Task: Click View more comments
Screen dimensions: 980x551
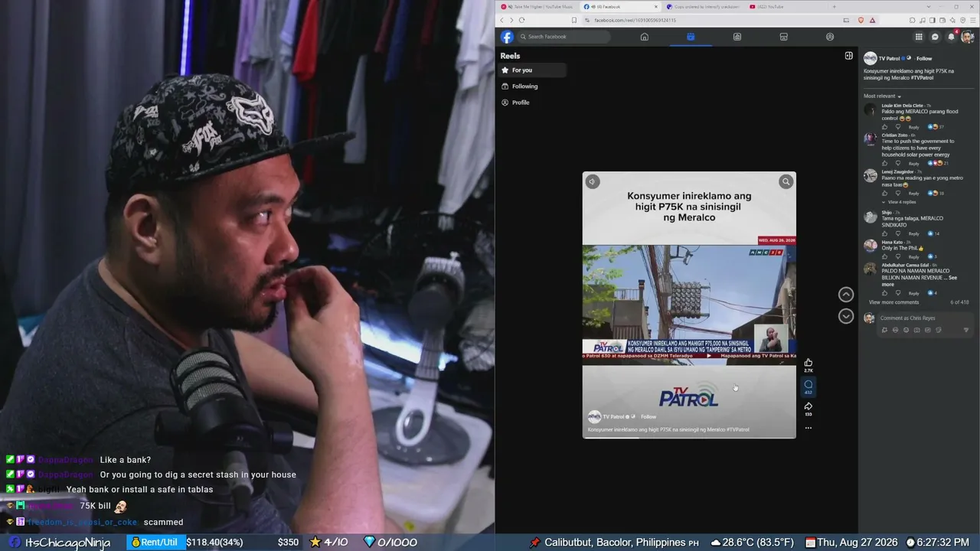Action: [893, 302]
